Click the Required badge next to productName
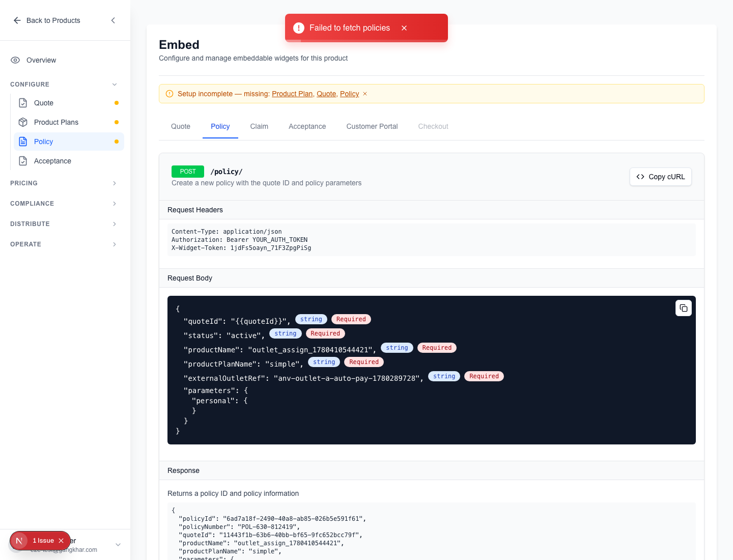 pos(437,348)
